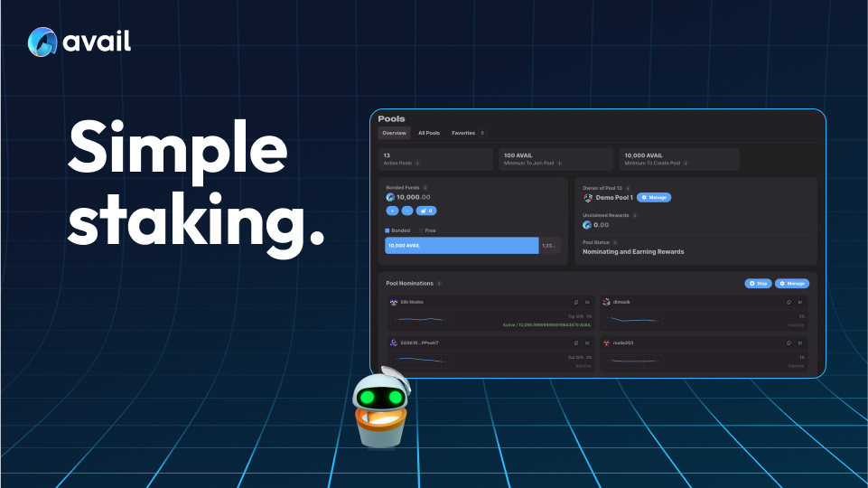The image size is (868, 488).
Task: Copy the Silk Nodes validator address
Action: tap(575, 302)
